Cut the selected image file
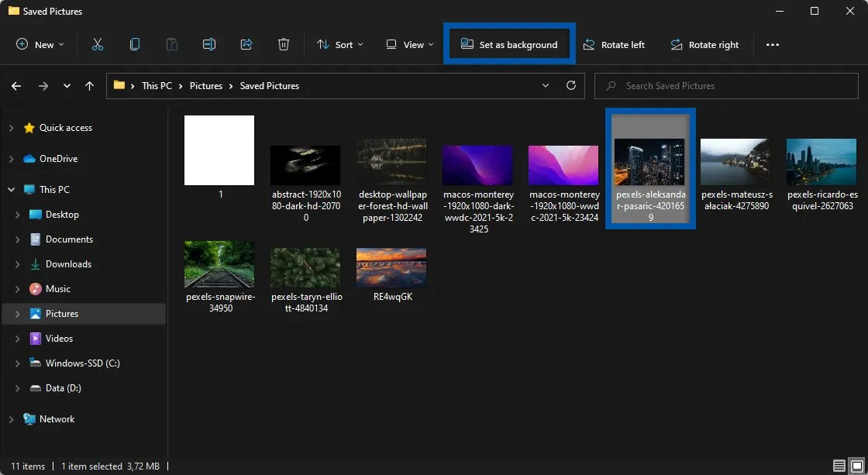Screen dimensions: 868x475 pyautogui.click(x=98, y=44)
